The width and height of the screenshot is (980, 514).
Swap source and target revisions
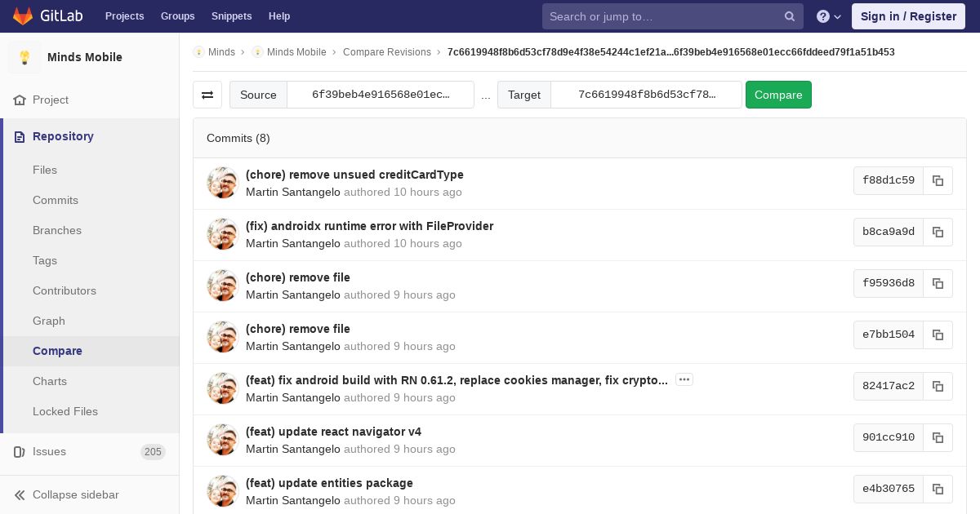207,95
